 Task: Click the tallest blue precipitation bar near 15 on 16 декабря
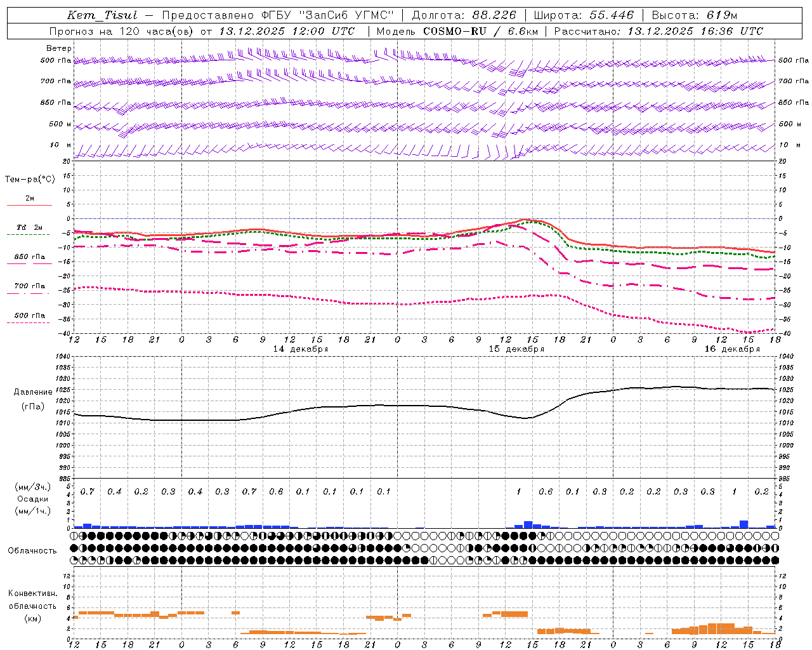point(744,524)
